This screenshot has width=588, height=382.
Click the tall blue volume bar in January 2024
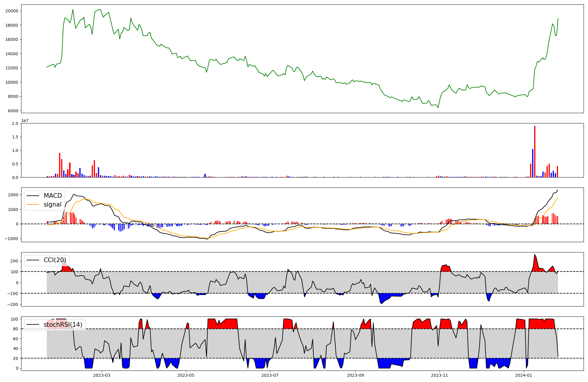[533, 163]
